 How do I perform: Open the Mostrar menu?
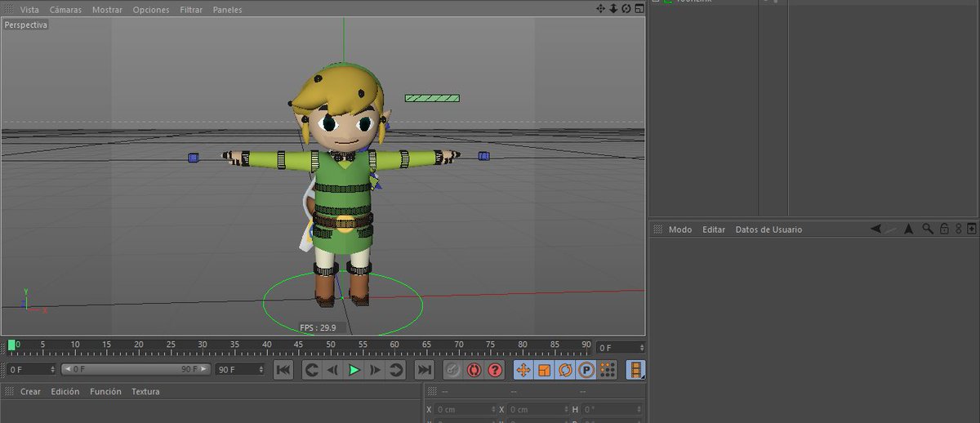(x=107, y=10)
